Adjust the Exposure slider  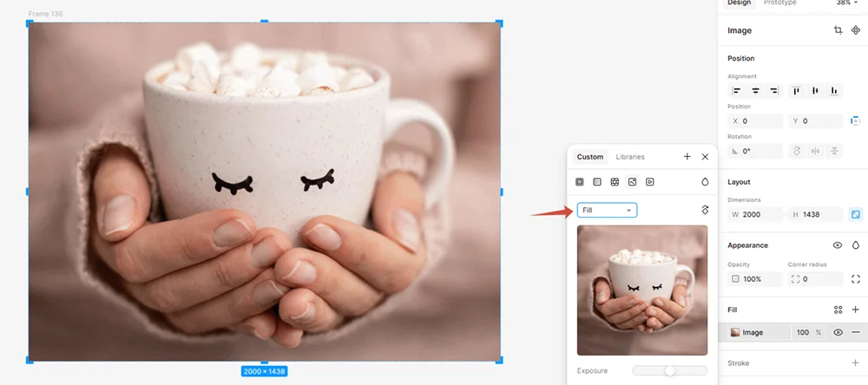pyautogui.click(x=670, y=370)
